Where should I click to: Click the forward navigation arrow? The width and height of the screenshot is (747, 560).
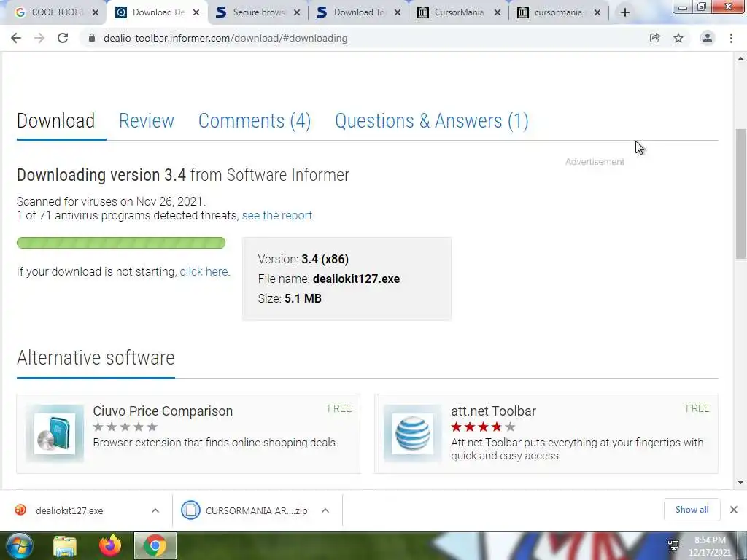point(39,38)
